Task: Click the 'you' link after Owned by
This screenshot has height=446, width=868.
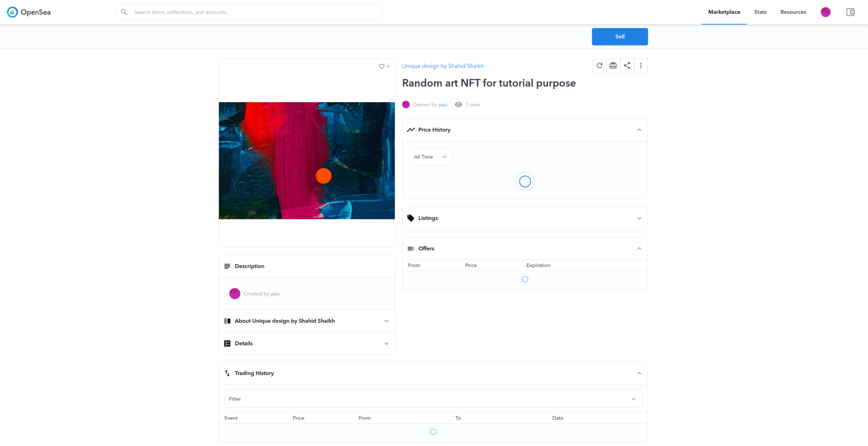Action: pyautogui.click(x=443, y=105)
